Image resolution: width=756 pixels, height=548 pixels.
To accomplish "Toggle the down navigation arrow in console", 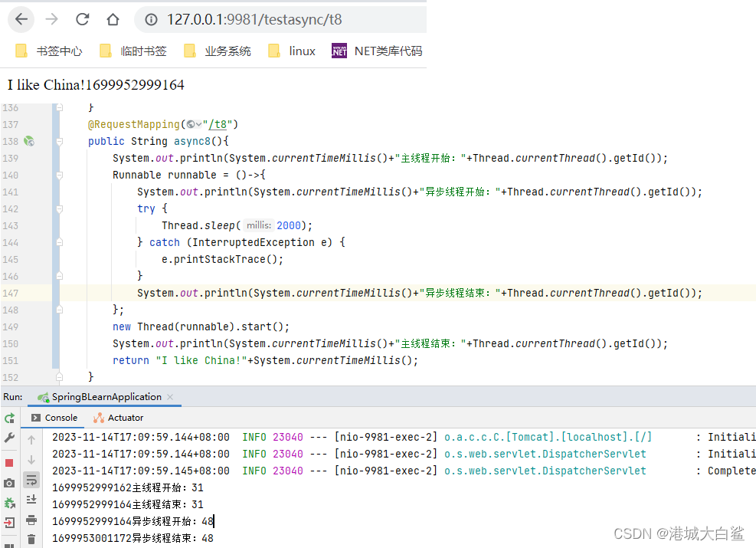I will pos(31,461).
